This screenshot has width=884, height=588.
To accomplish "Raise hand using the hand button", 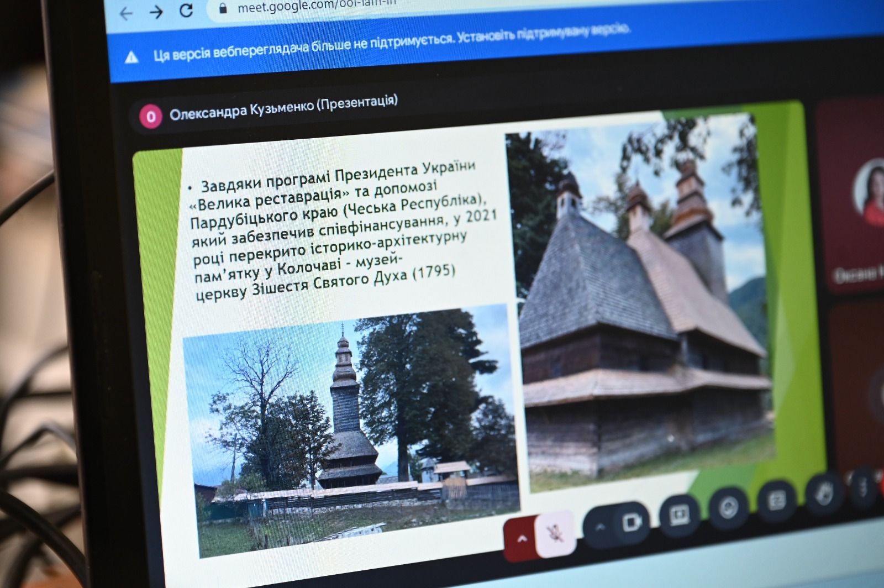I will click(x=823, y=492).
